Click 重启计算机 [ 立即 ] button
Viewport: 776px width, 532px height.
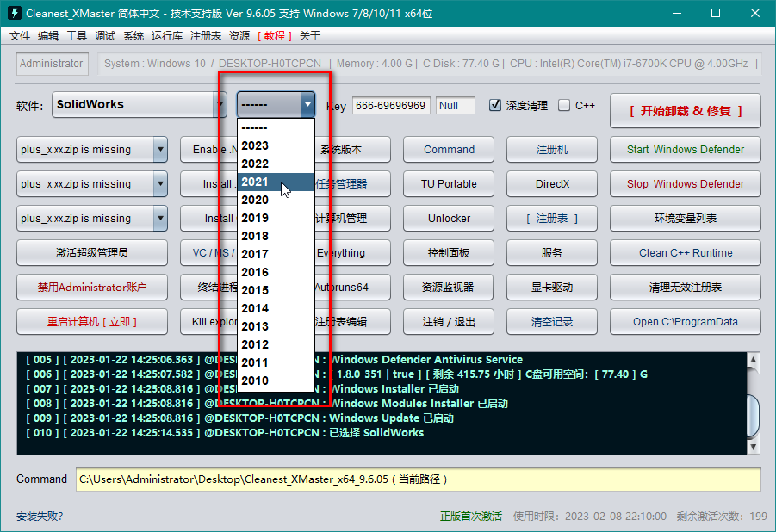coord(92,321)
